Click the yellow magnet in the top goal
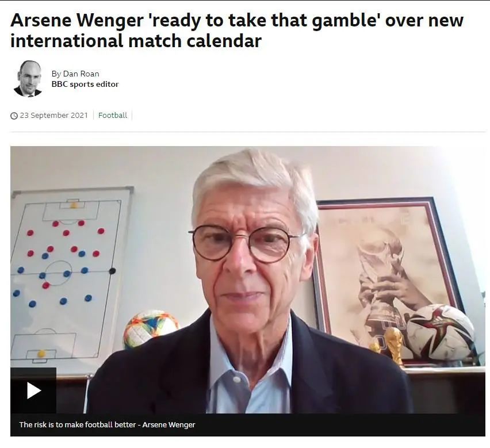This screenshot has height=448, width=490. pyautogui.click(x=74, y=205)
